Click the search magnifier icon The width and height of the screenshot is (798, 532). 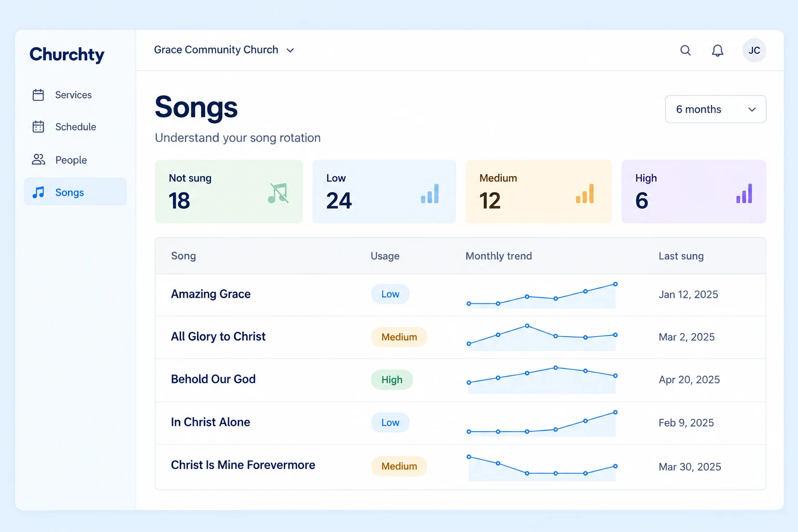[x=686, y=50]
